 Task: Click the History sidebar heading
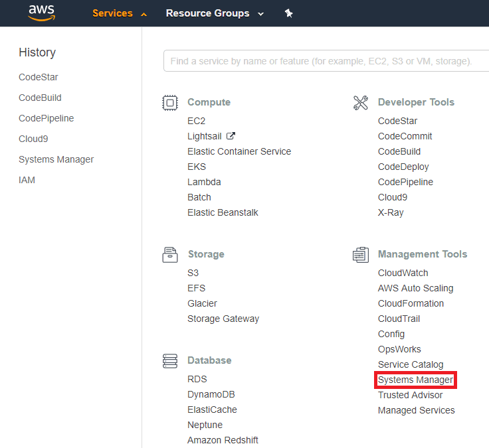(37, 52)
